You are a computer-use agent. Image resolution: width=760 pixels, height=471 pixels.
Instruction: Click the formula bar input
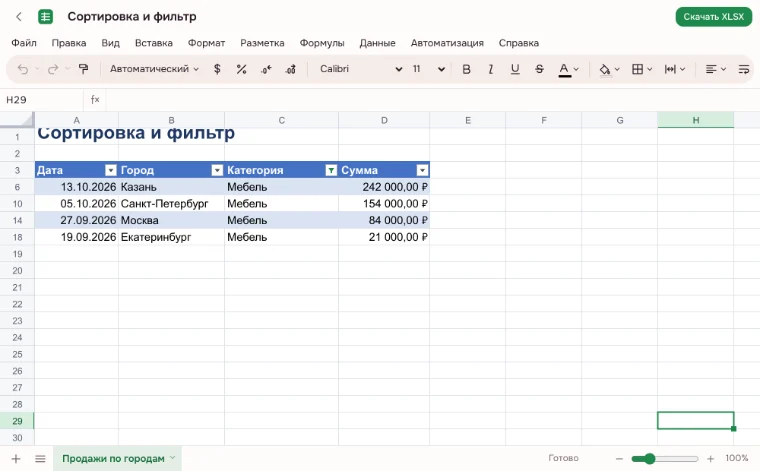431,100
